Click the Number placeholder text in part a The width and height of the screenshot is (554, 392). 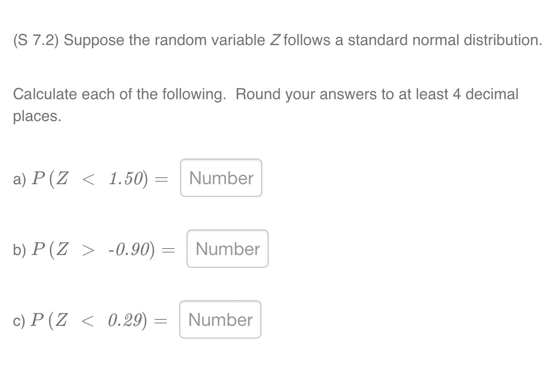click(221, 178)
